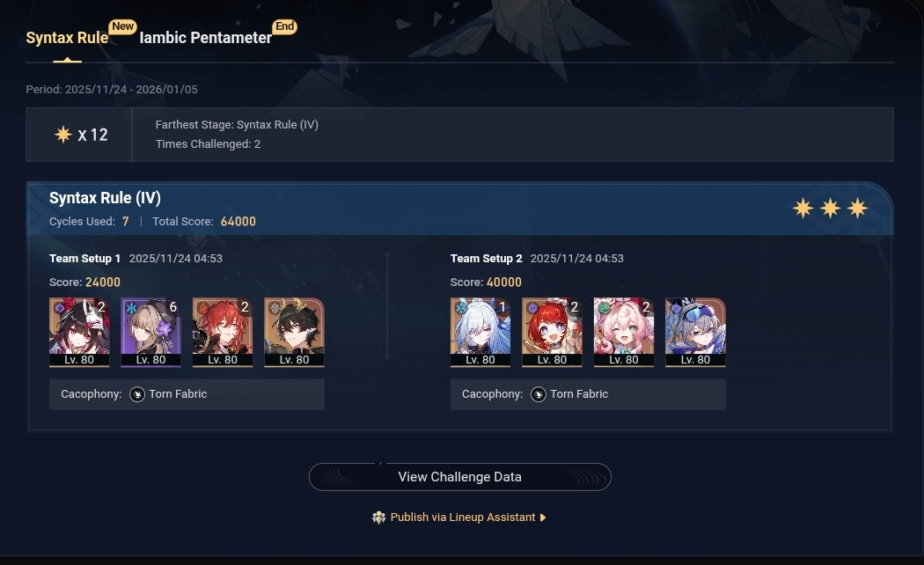This screenshot has height=565, width=924.
Task: Click Torn Fabric icon under Team Setup 2
Action: (x=539, y=394)
